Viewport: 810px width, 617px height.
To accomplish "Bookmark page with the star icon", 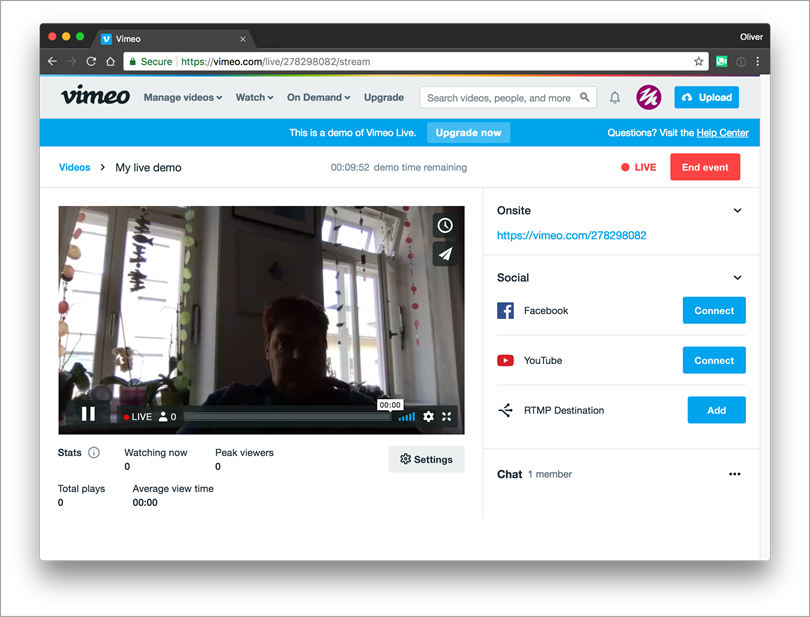I will click(x=698, y=61).
